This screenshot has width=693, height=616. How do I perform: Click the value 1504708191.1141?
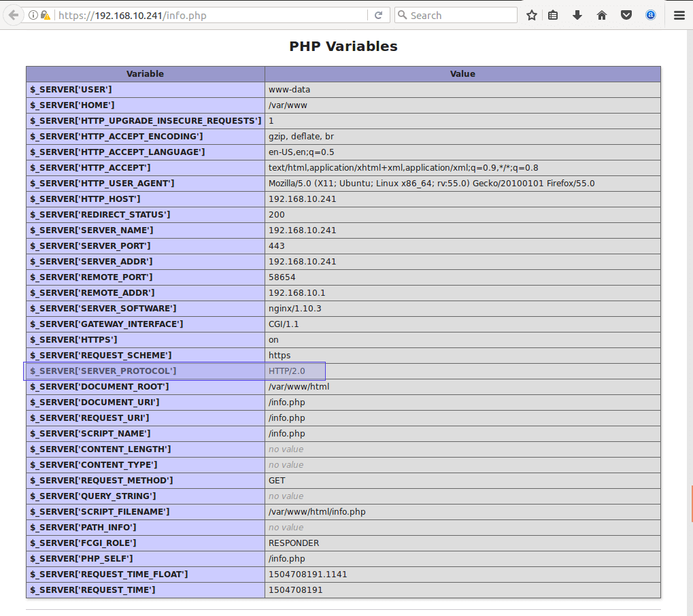point(307,575)
